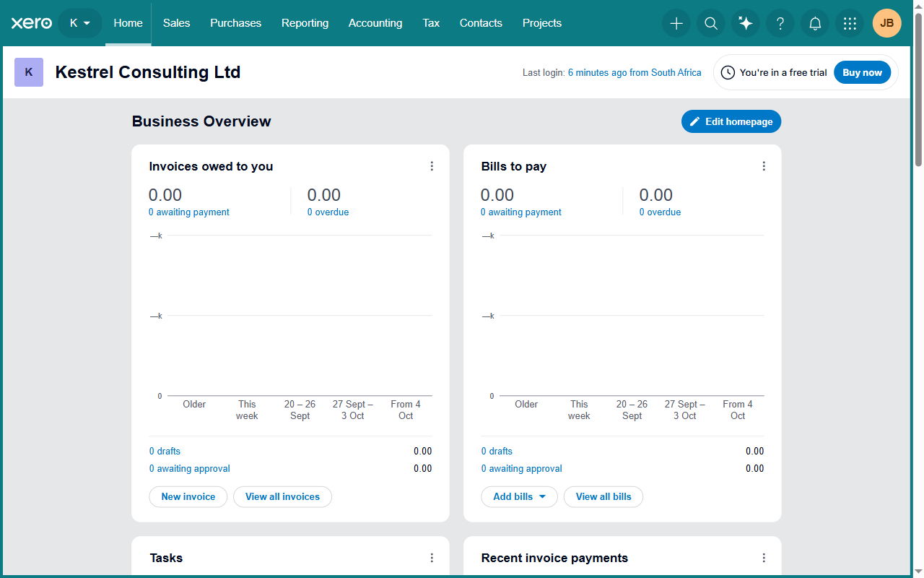
Task: Click View all bills
Action: pyautogui.click(x=603, y=497)
